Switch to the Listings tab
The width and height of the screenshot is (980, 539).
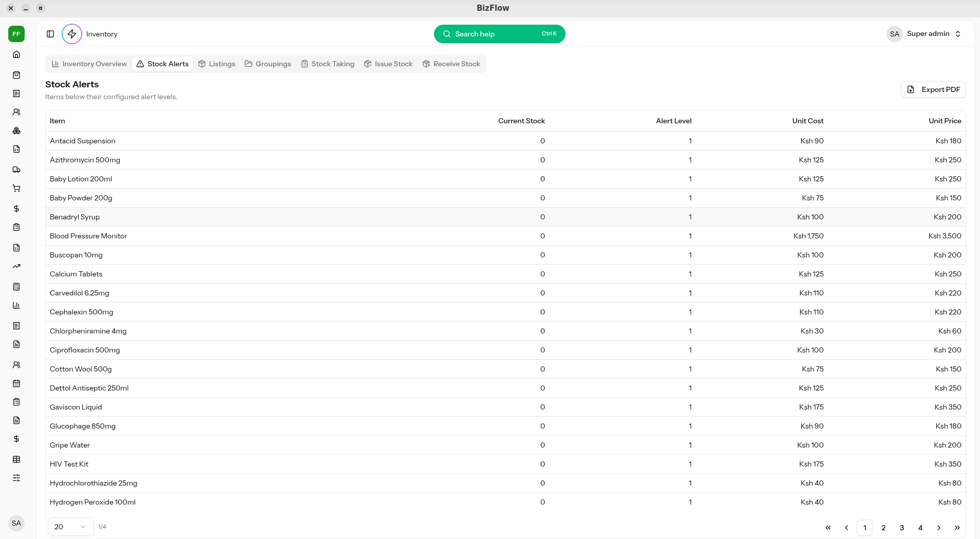[x=217, y=64]
